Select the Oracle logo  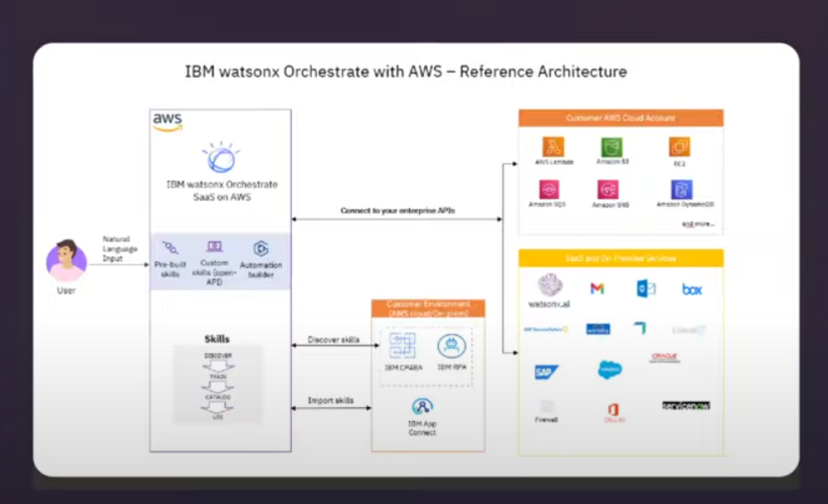[x=665, y=357]
